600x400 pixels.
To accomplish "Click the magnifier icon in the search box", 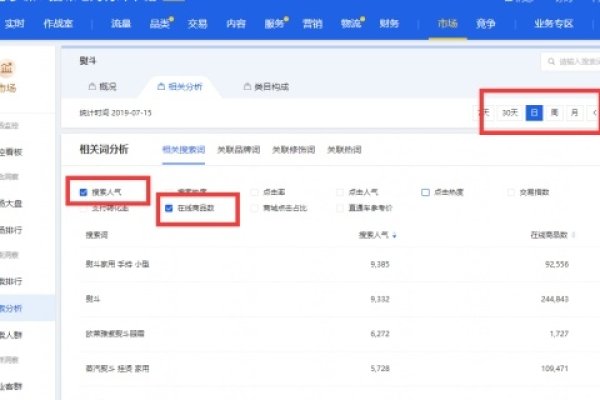I will [551, 62].
